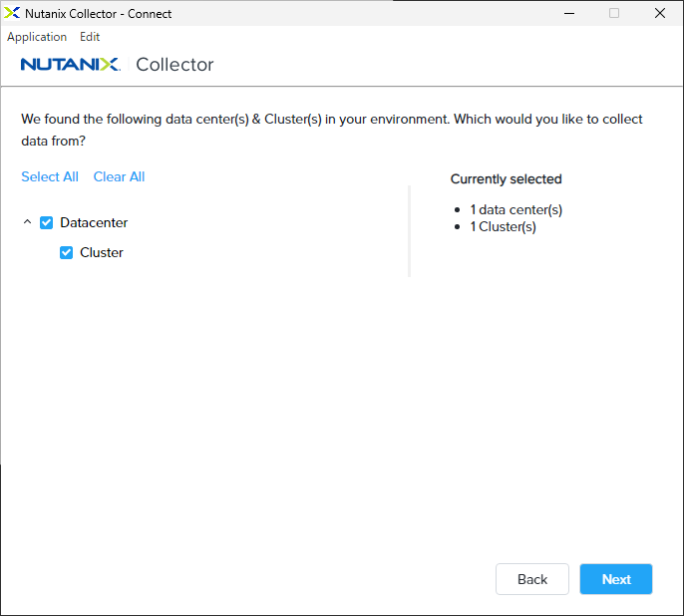Click the Select All link

point(50,176)
